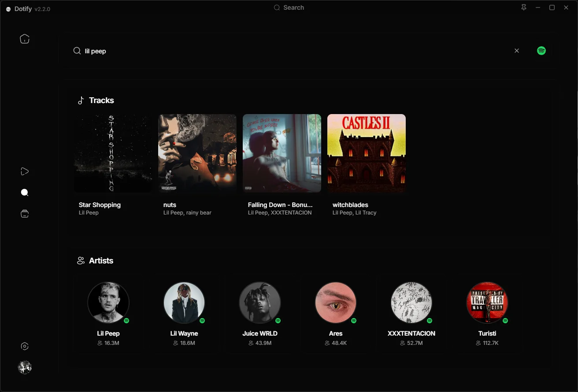Pin the window with the pin icon
Screen dimensions: 578x392
tap(524, 7)
